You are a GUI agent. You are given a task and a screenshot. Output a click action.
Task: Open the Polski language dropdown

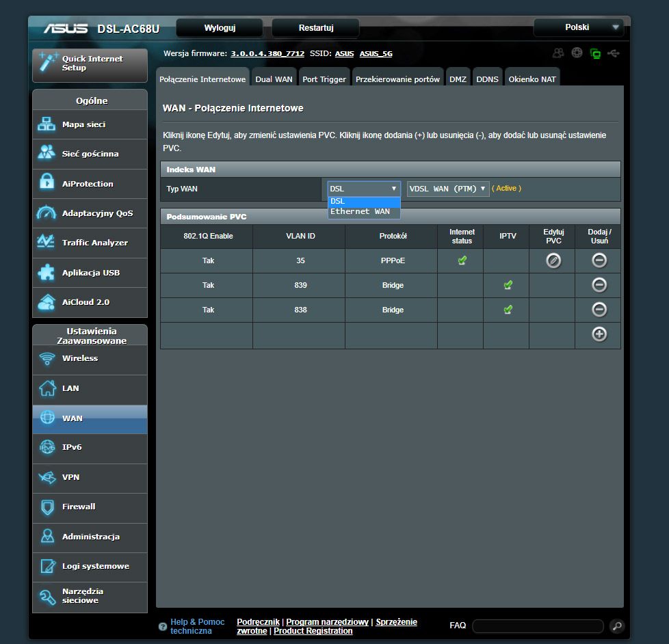578,27
